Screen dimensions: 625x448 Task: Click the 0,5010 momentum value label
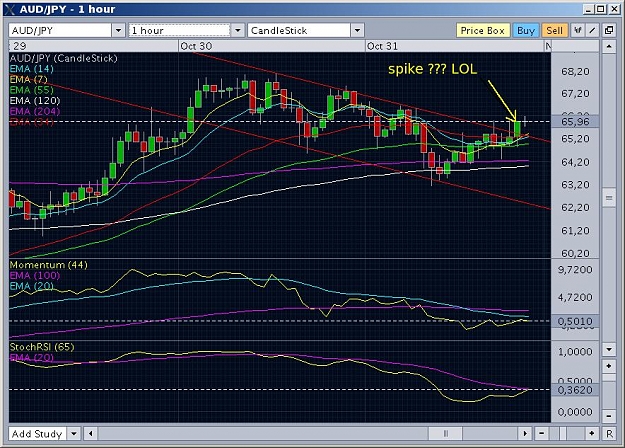pos(575,321)
